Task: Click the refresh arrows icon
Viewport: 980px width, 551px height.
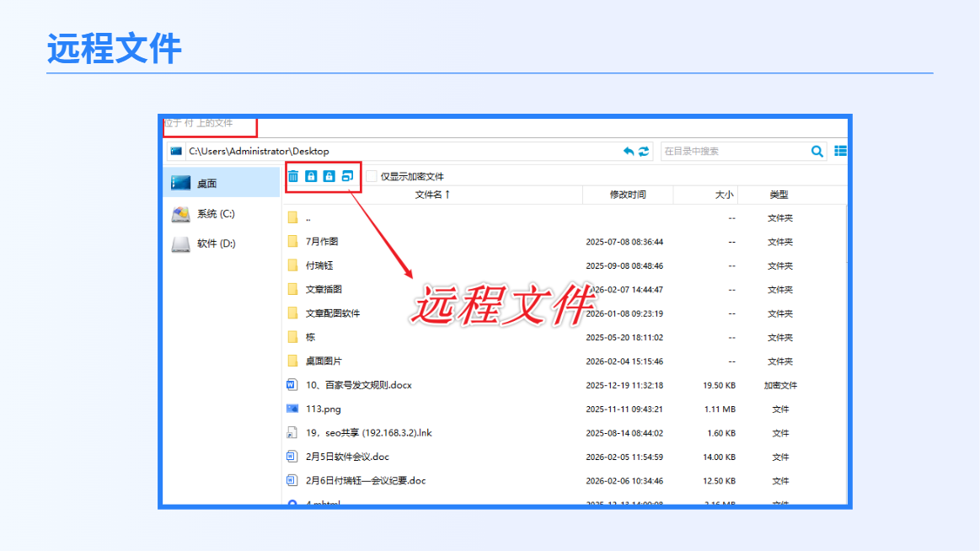Action: tap(644, 151)
